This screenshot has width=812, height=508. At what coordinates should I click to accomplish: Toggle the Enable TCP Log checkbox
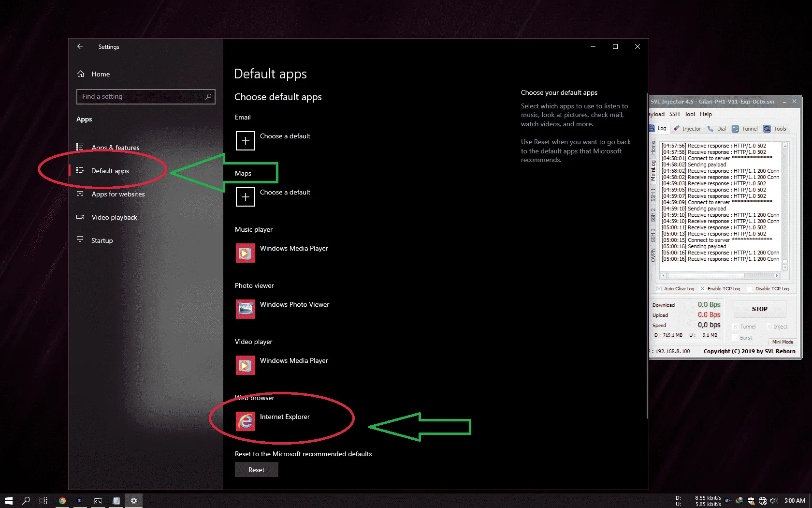pyautogui.click(x=702, y=289)
